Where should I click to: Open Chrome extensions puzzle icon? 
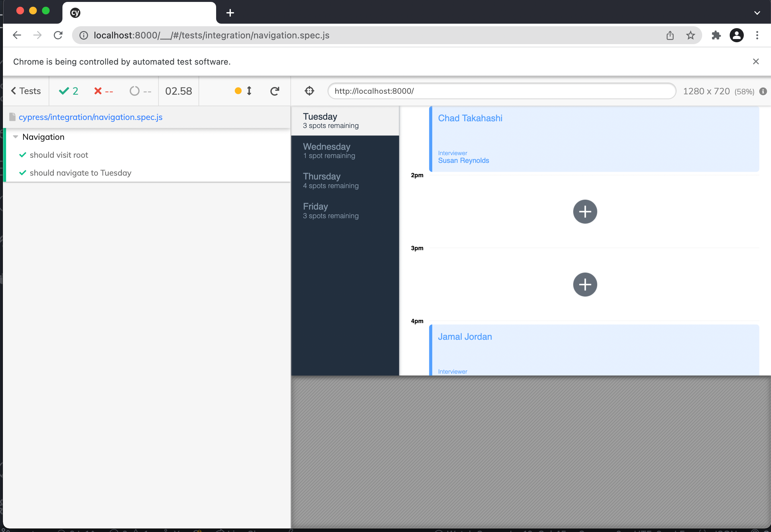coord(716,35)
